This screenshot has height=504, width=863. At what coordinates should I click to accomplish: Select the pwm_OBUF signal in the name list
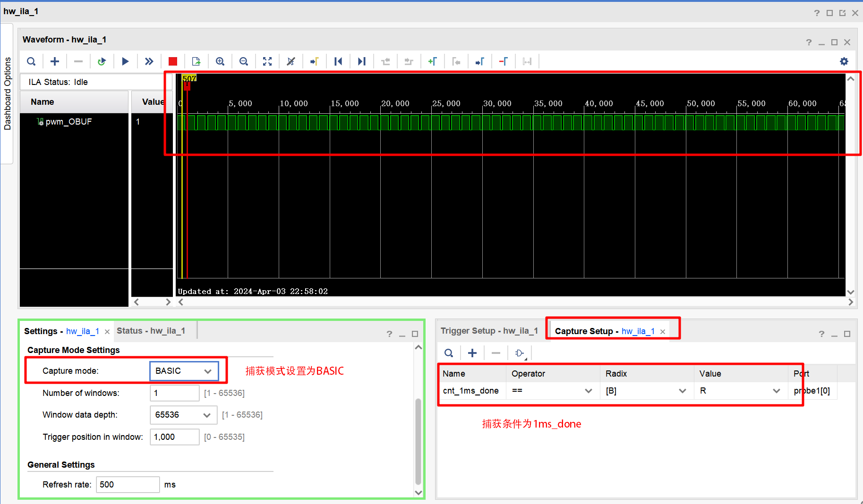[68, 121]
